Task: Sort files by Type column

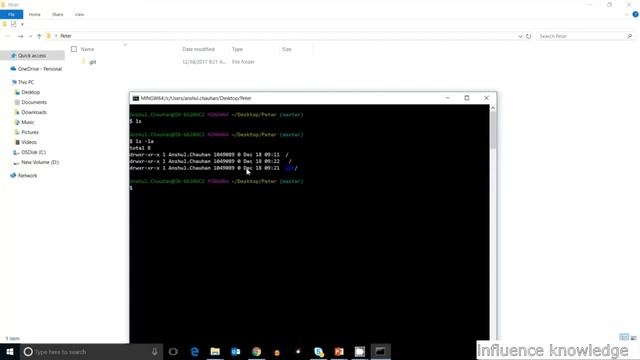Action: [x=237, y=49]
